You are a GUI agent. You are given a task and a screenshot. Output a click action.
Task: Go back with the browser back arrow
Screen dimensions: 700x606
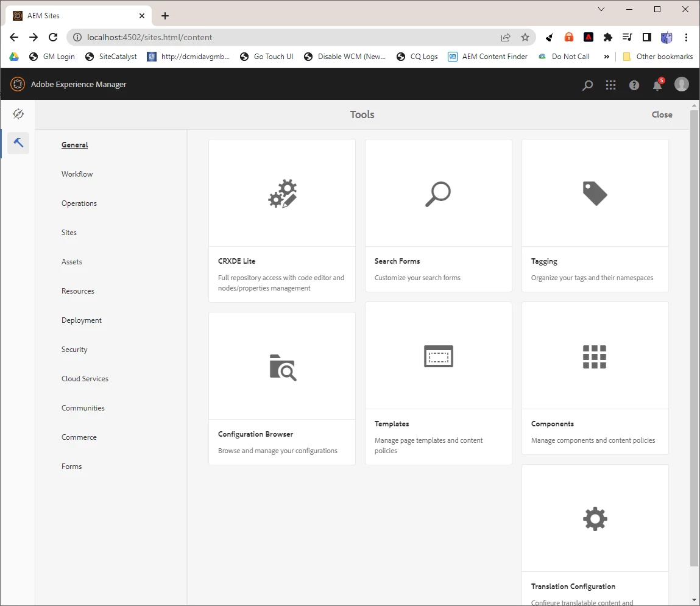coord(14,37)
